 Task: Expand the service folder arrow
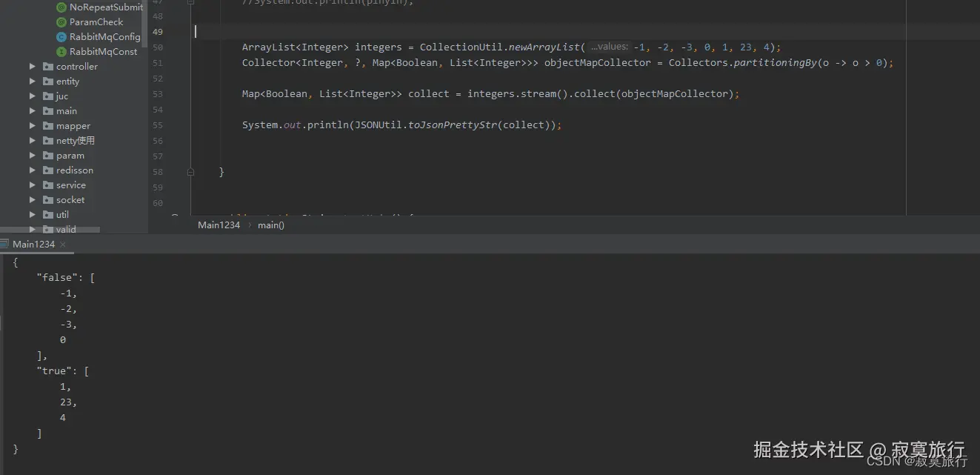click(x=33, y=185)
